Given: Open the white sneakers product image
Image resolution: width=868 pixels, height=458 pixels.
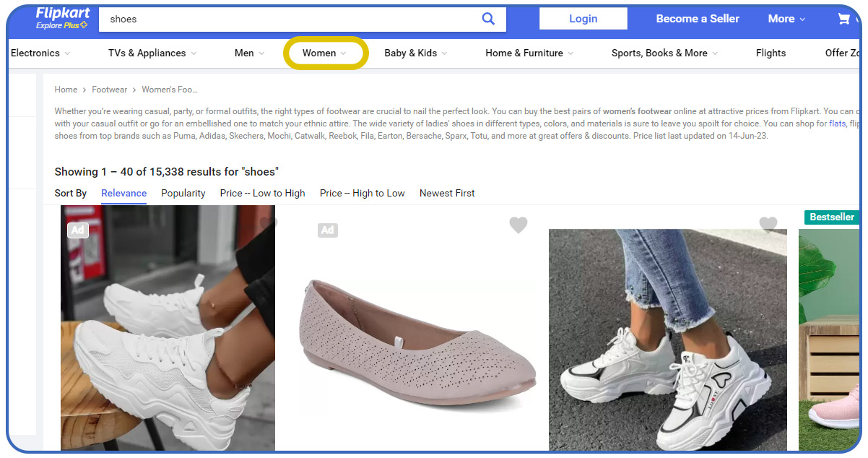Looking at the screenshot, I should click(168, 328).
